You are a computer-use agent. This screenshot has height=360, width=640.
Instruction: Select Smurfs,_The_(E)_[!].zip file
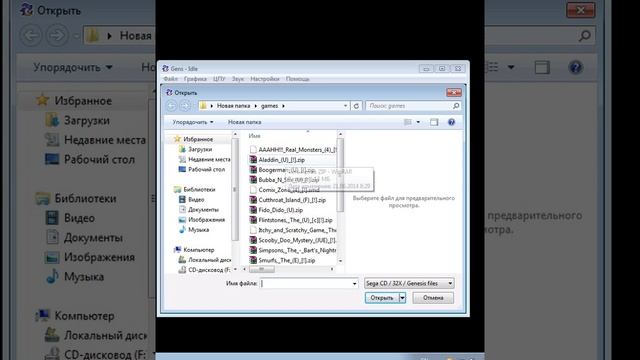pos(282,260)
